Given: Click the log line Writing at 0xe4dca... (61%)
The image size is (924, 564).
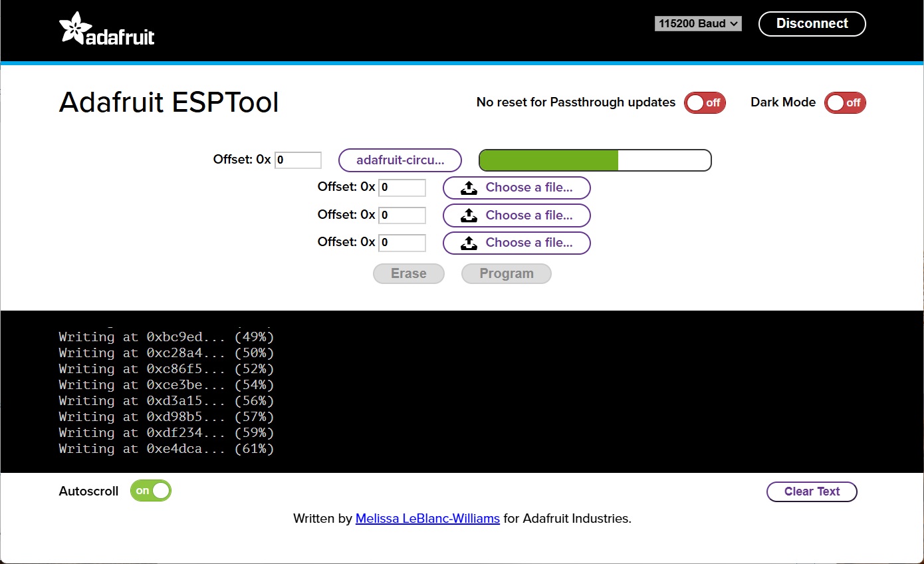Looking at the screenshot, I should tap(166, 449).
